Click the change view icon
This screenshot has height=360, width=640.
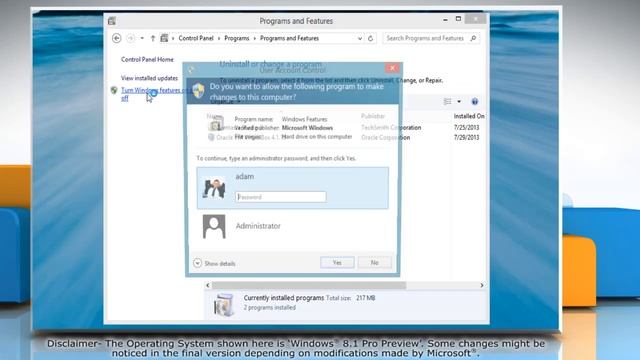pos(448,101)
